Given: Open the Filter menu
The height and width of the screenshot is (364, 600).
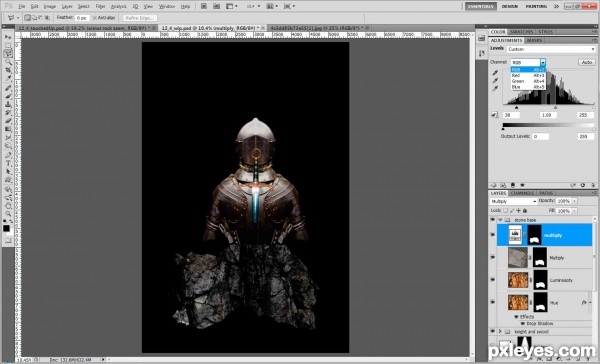Looking at the screenshot, I should tap(100, 7).
